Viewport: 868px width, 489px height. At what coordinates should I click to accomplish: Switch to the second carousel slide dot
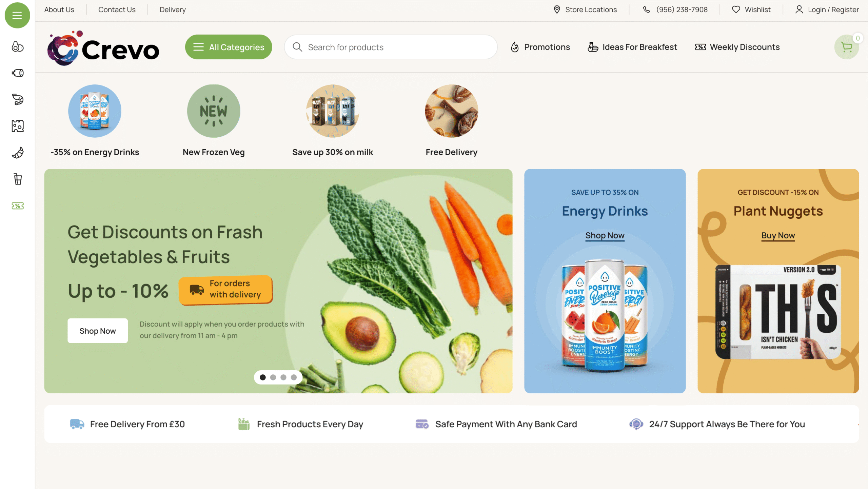coord(273,377)
